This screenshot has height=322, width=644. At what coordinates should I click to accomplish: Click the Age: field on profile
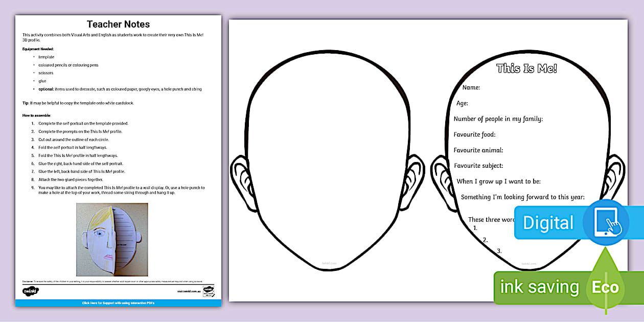(x=462, y=103)
